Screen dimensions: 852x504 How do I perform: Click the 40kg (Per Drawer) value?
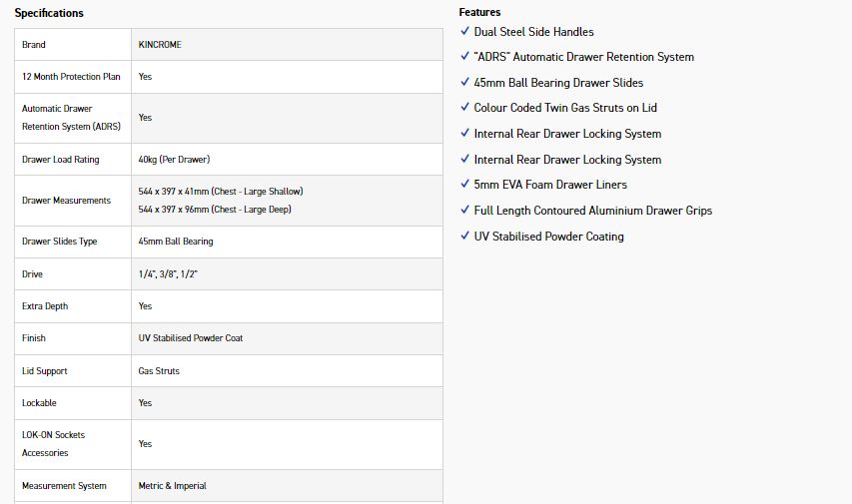coord(174,160)
